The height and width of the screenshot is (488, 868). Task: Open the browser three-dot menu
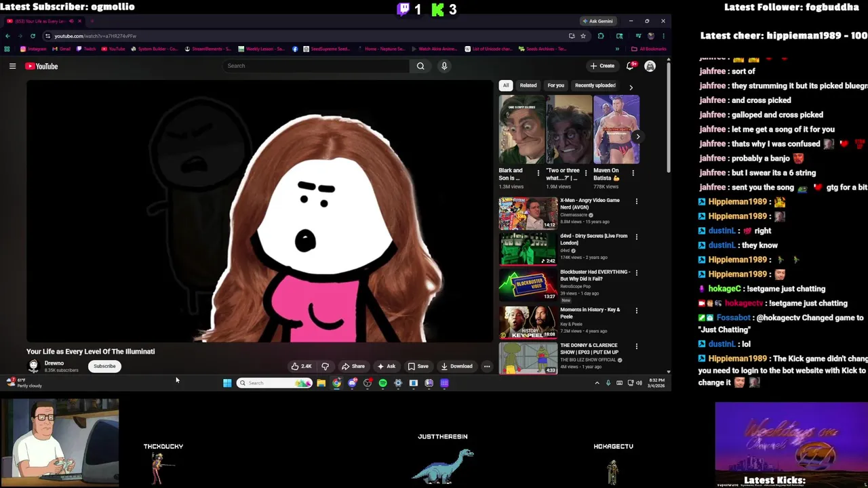tap(663, 36)
